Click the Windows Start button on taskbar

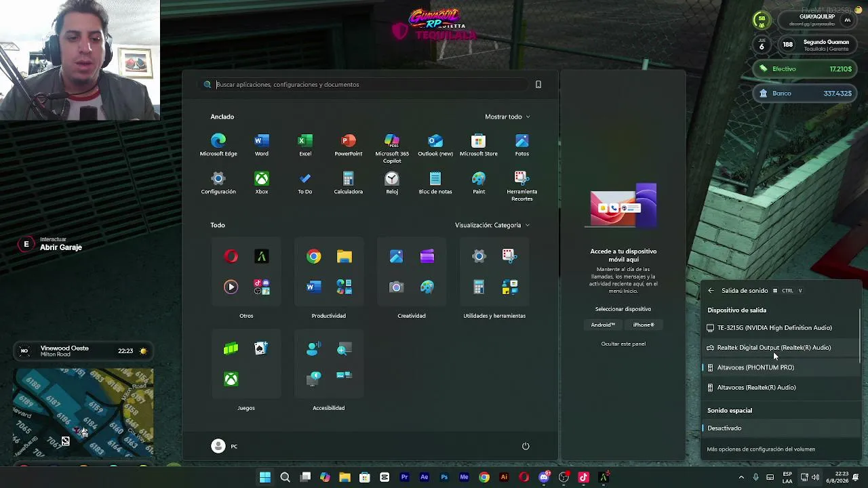pos(265,477)
